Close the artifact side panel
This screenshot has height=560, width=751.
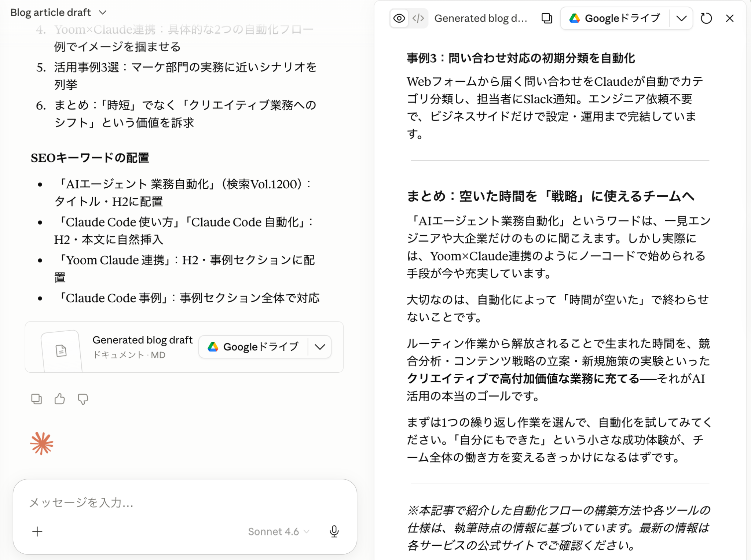(x=730, y=18)
